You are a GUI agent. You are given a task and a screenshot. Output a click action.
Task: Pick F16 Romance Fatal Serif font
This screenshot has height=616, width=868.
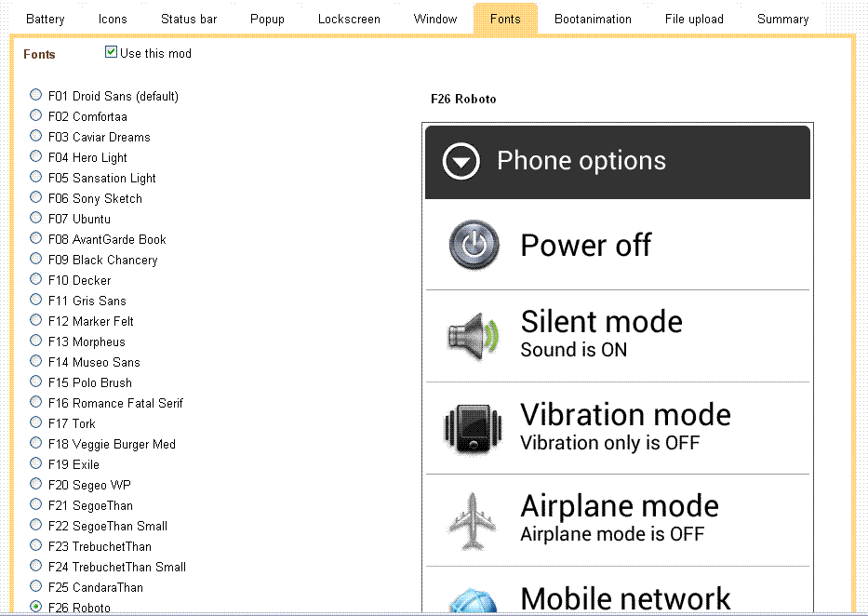[36, 402]
